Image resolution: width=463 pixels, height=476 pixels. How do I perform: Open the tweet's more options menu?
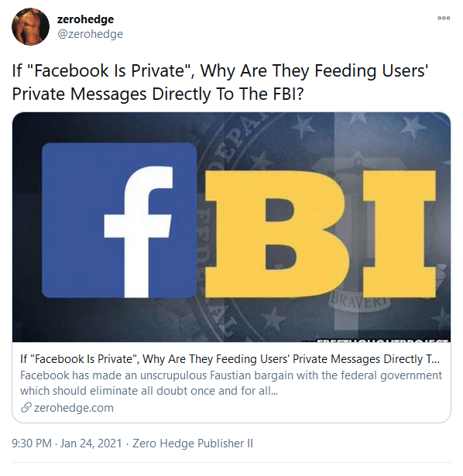pos(444,19)
